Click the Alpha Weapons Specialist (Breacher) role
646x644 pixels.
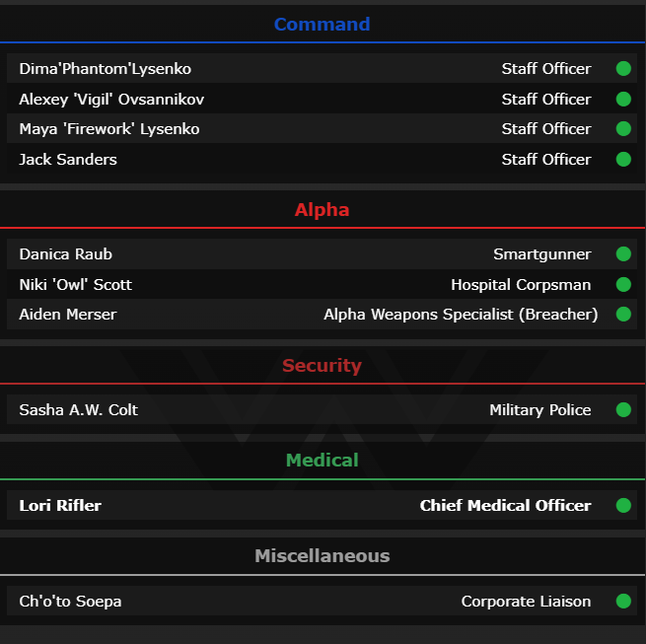tap(461, 315)
